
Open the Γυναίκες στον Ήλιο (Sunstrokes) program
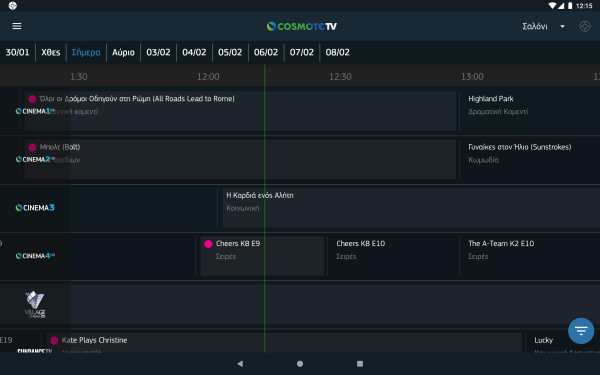pyautogui.click(x=531, y=159)
